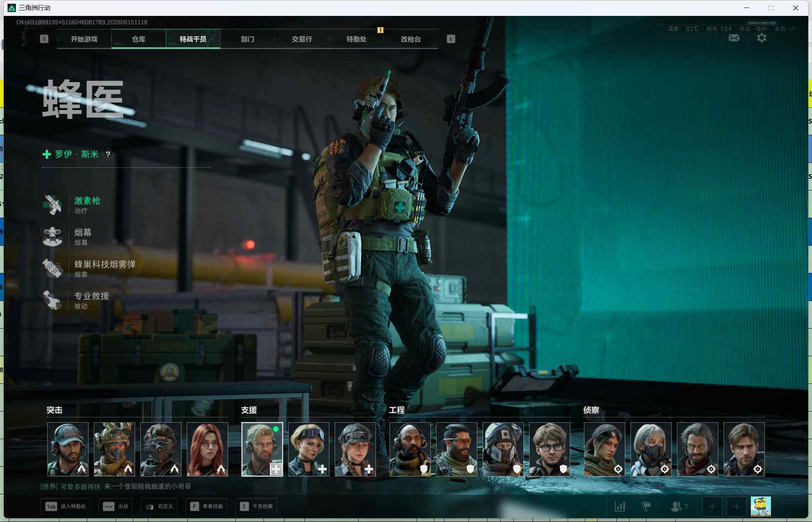Select the silver-haired masked 侦察 operator
This screenshot has width=812, height=522.
(651, 449)
